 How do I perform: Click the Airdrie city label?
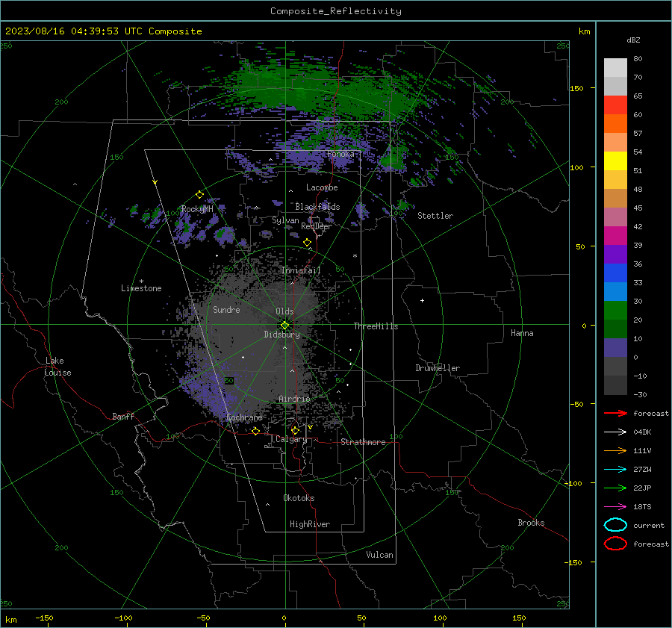click(294, 399)
